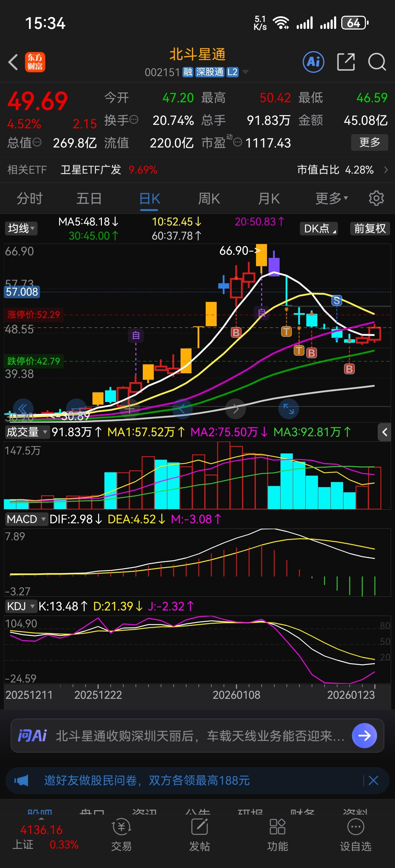This screenshot has width=395, height=868.
Task: Expand chart to fullscreen icon
Action: tap(288, 409)
